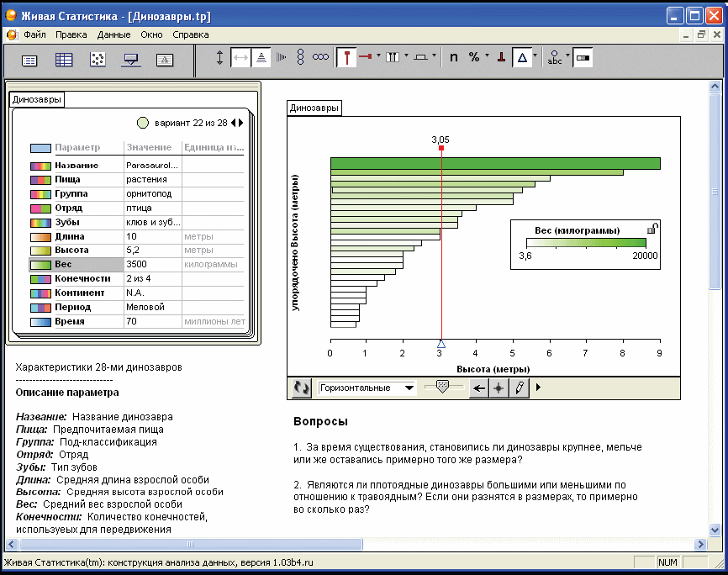Click the refresh arrows icon below the chart

pos(301,388)
